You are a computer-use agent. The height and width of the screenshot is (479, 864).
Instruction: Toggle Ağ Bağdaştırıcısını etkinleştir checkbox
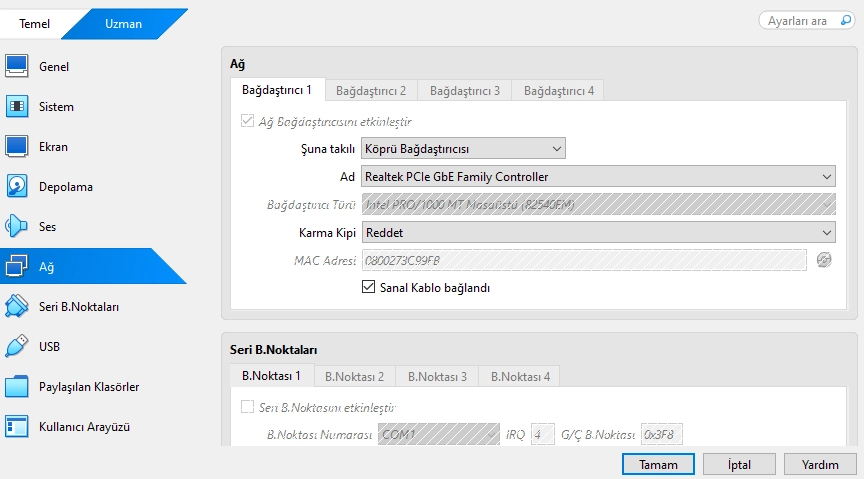click(248, 122)
